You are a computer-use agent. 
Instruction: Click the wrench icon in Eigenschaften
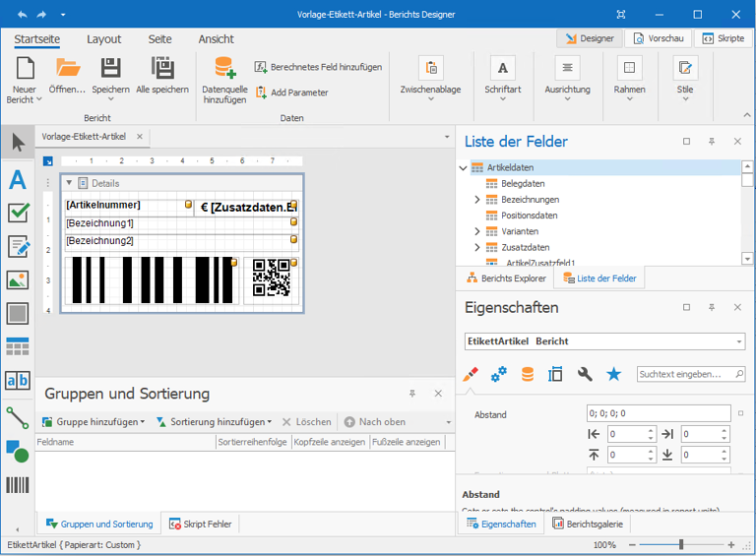(585, 374)
